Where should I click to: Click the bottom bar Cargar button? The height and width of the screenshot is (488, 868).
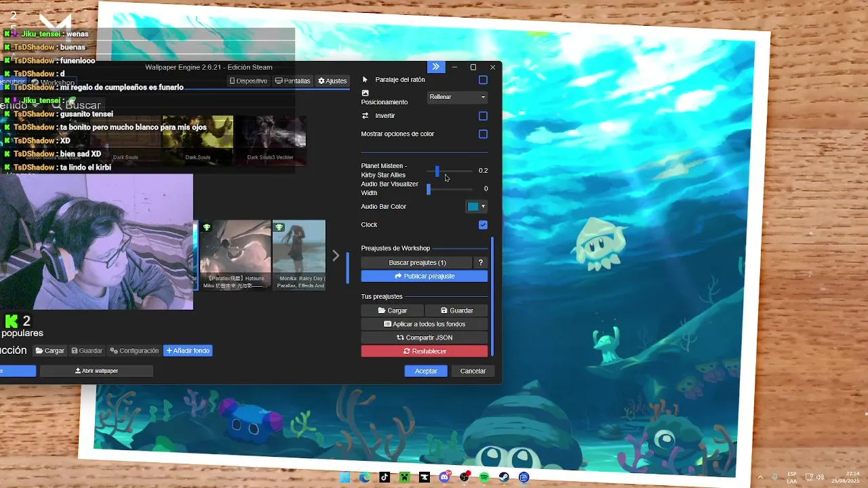[50, 350]
